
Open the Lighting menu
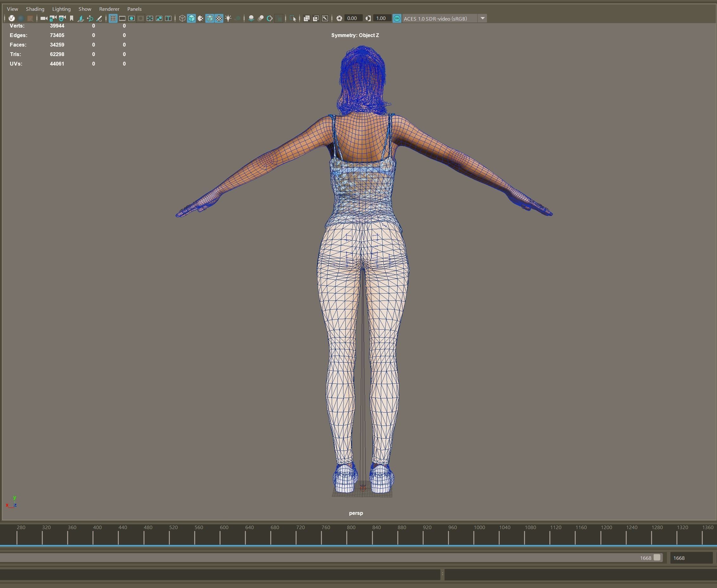point(61,9)
